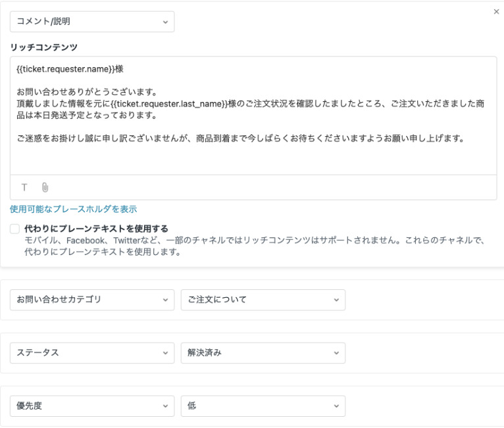Expand the 優先度 field dropdown
Screen dimensions: 504x428
coord(92,406)
